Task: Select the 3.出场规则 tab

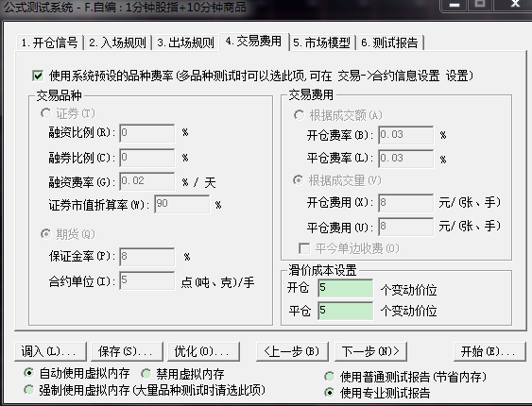Action: point(185,42)
